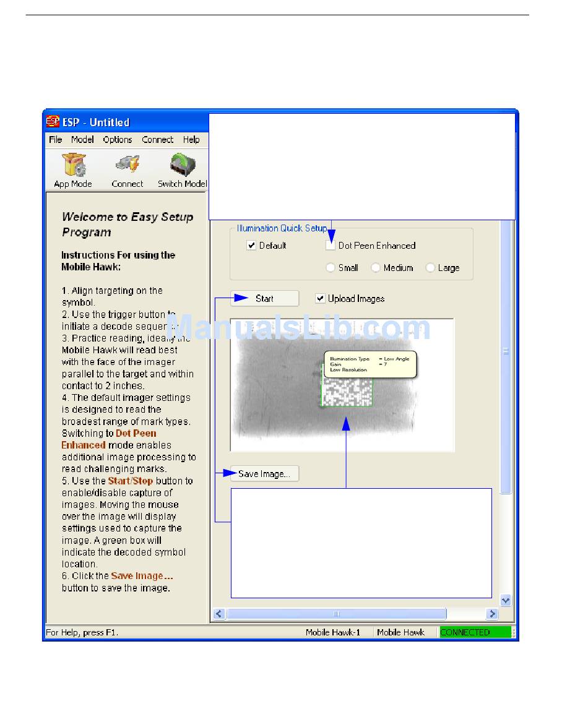588x722 pixels.
Task: Click the Connect toolbar icon
Action: click(127, 171)
